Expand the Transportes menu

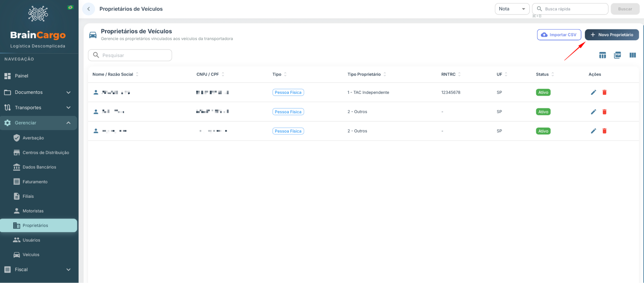pos(39,107)
